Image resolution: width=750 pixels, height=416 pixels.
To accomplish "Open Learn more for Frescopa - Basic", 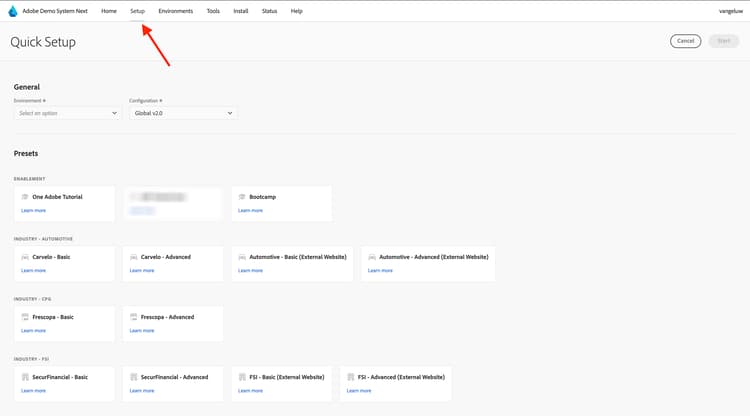I will [33, 331].
